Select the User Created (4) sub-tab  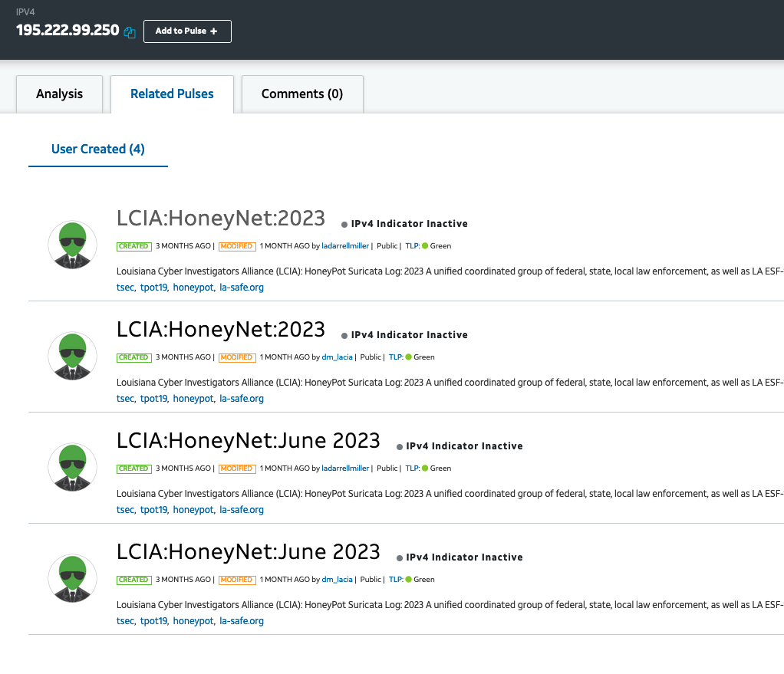click(98, 150)
